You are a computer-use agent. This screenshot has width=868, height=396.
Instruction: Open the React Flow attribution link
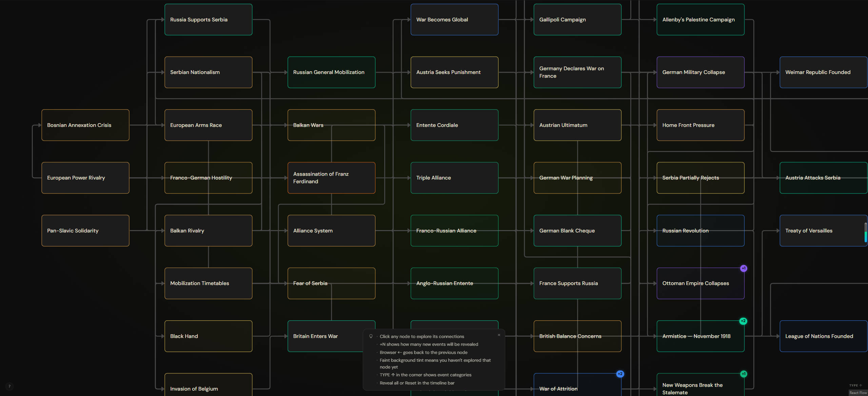tap(858, 393)
